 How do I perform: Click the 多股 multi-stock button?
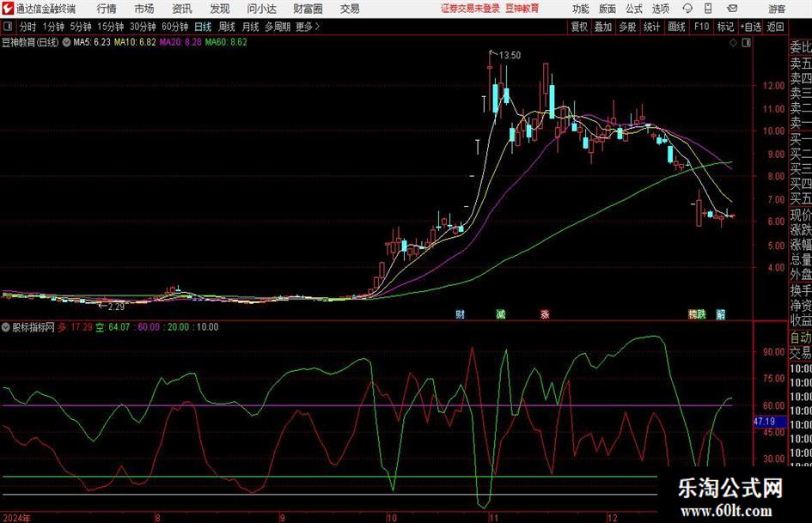click(627, 27)
